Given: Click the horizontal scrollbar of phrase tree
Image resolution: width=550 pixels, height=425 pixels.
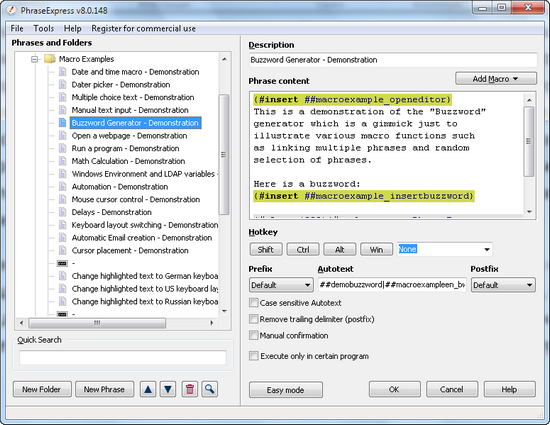Looking at the screenshot, I should pyautogui.click(x=117, y=323).
